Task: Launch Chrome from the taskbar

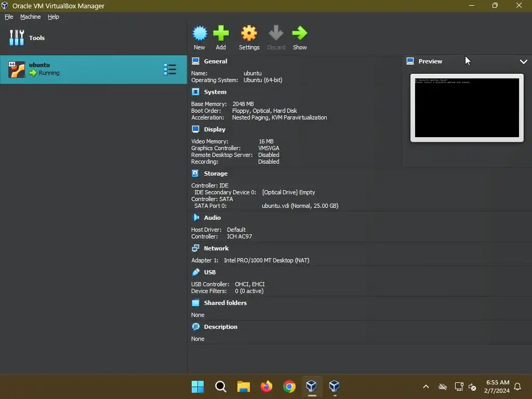Action: click(x=289, y=387)
